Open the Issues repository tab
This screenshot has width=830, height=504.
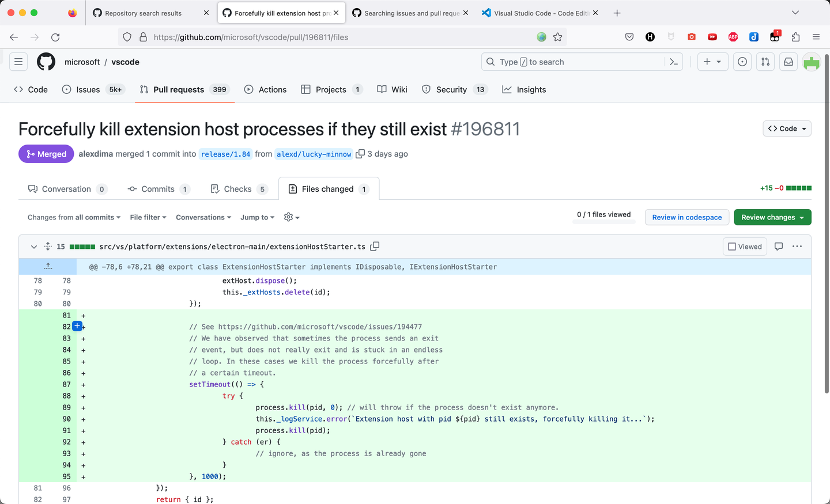coord(93,89)
